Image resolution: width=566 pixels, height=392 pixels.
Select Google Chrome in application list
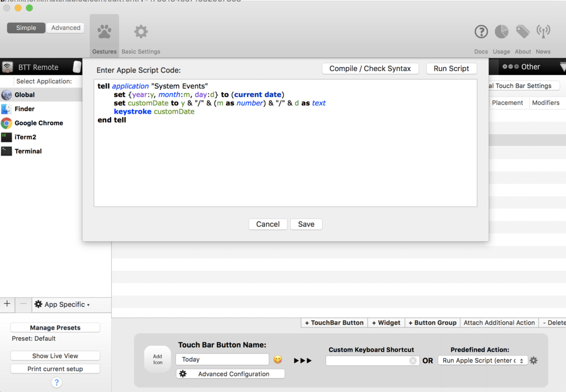[x=41, y=123]
